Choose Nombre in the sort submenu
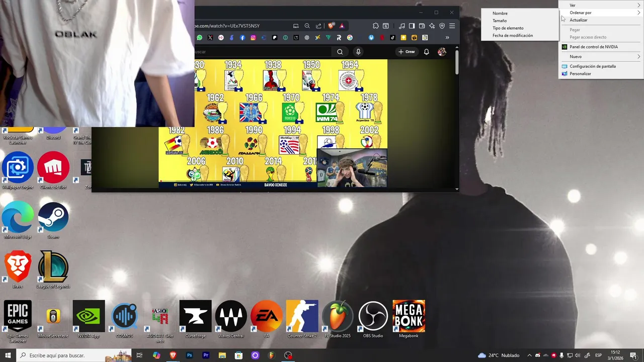 tap(520, 13)
